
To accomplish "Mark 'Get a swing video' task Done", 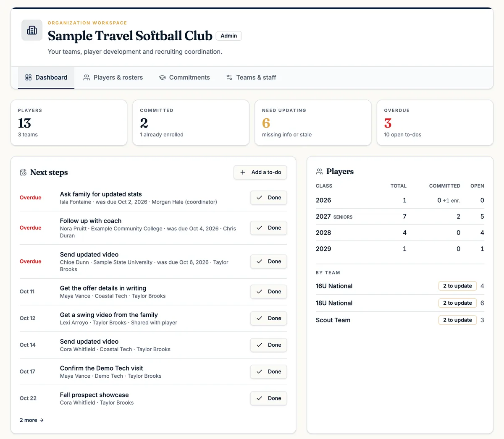I will 268,318.
